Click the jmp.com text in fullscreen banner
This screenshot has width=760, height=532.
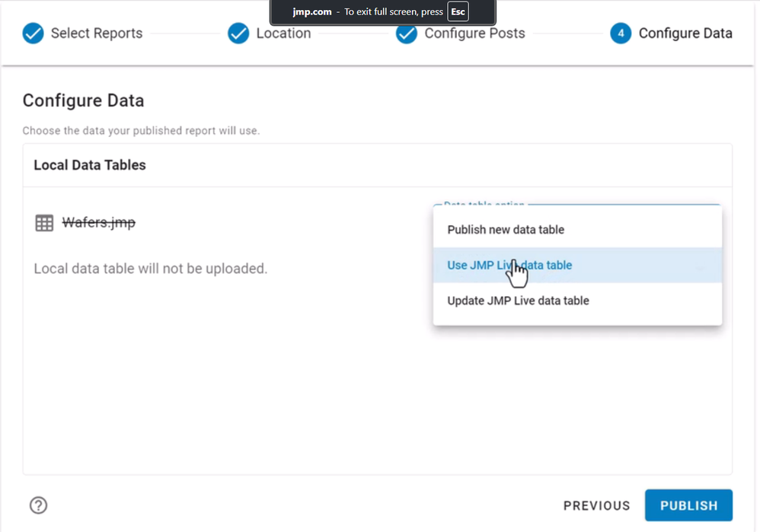(312, 12)
